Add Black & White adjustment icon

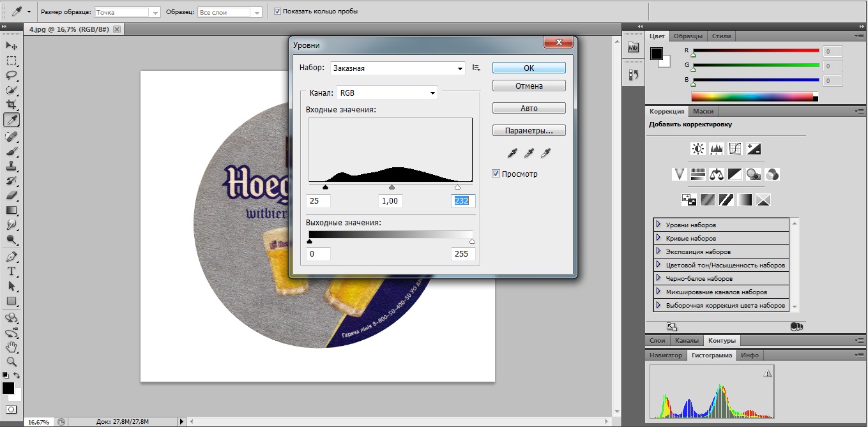coord(735,174)
